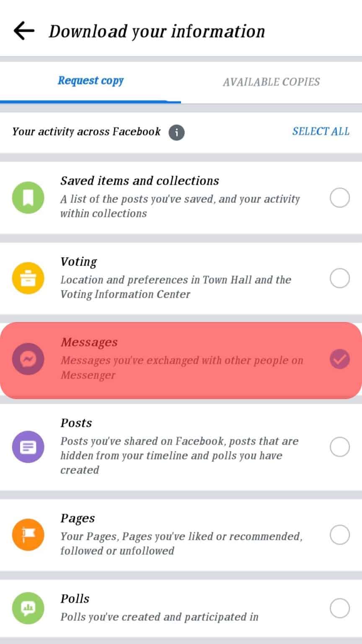
Task: Click the Messenger icon beside Messages
Action: (28, 359)
